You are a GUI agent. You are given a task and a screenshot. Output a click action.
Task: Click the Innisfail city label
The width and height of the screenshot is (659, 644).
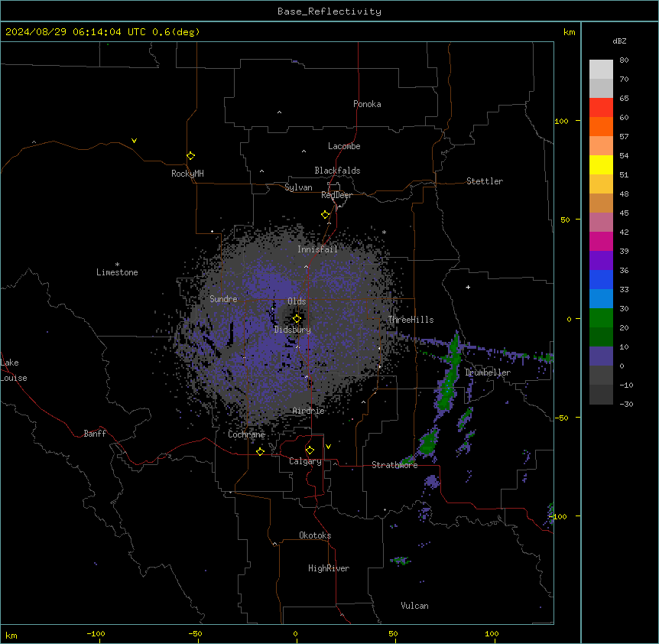tap(317, 249)
